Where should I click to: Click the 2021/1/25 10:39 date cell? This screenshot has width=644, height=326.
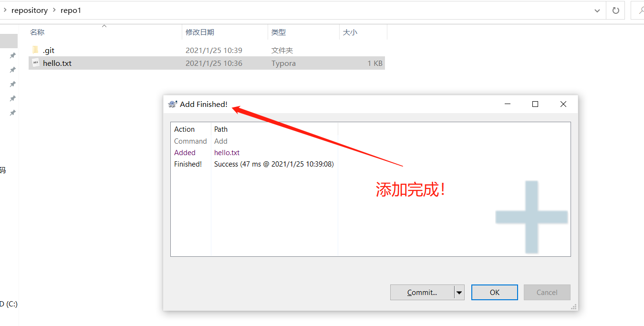click(214, 50)
